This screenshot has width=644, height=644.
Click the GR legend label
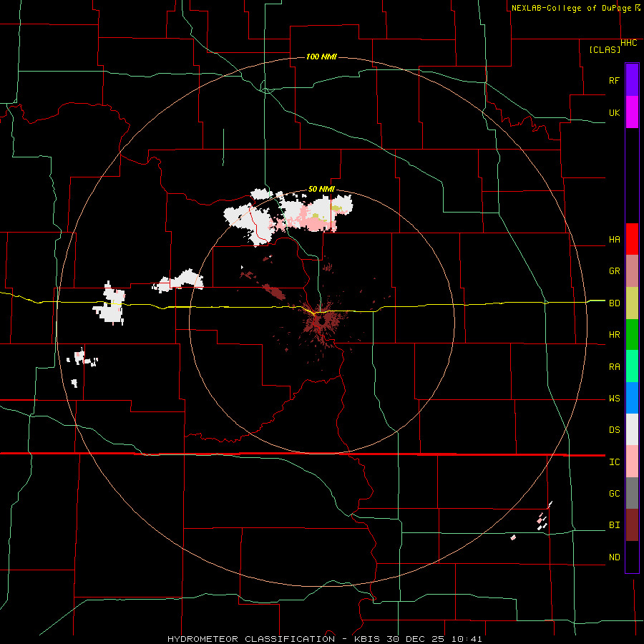point(614,271)
